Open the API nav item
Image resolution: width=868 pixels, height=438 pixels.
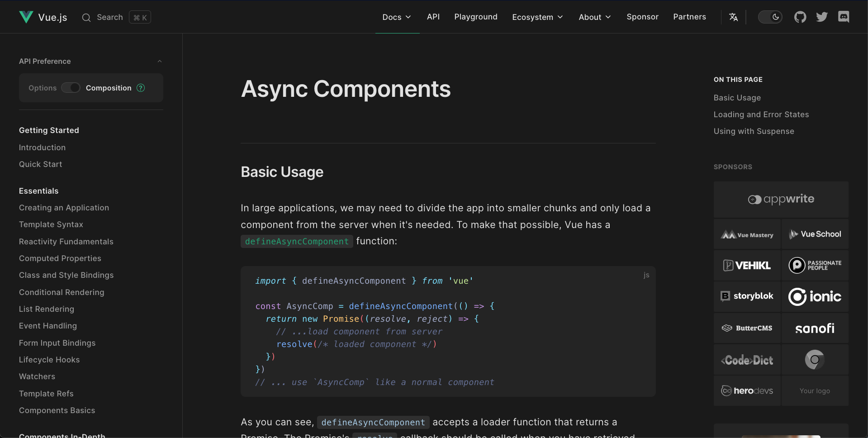click(433, 17)
